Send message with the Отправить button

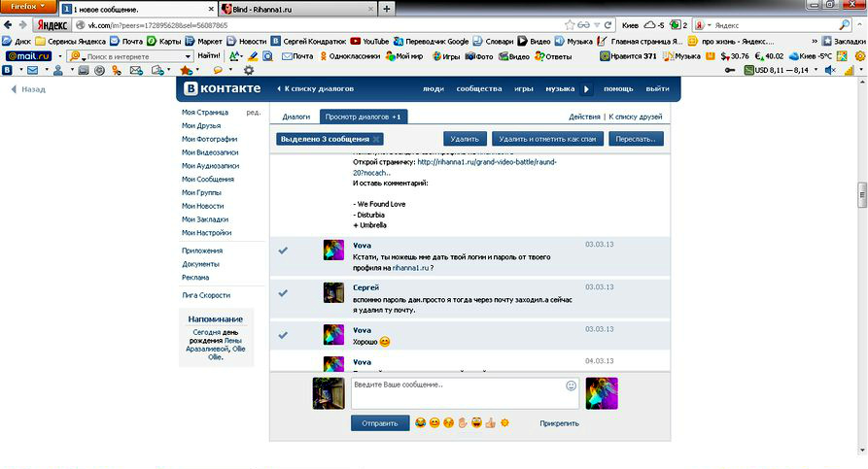[x=380, y=423]
